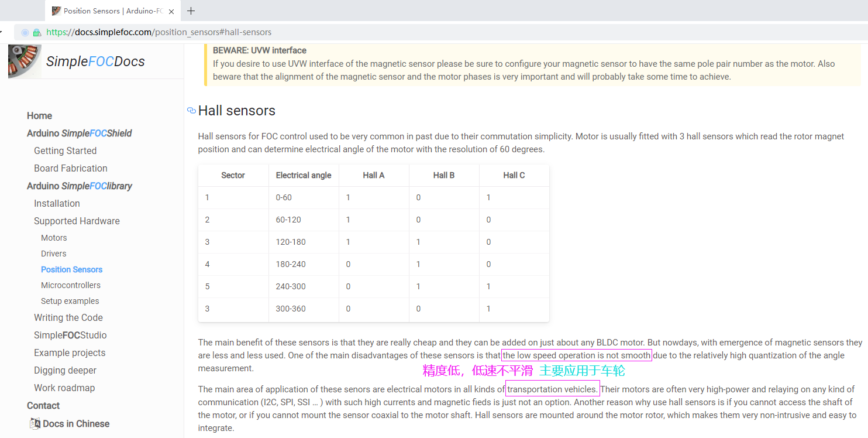Click the highlighted text 'transportation vehicles'
The image size is (868, 438).
[x=552, y=389]
